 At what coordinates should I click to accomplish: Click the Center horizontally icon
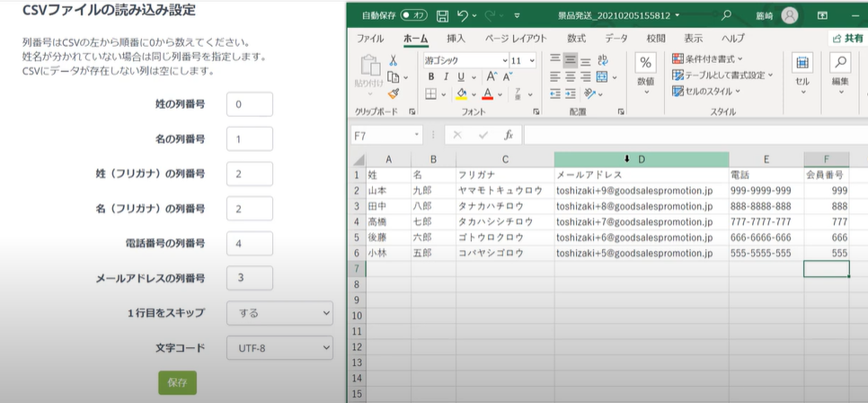click(x=571, y=77)
